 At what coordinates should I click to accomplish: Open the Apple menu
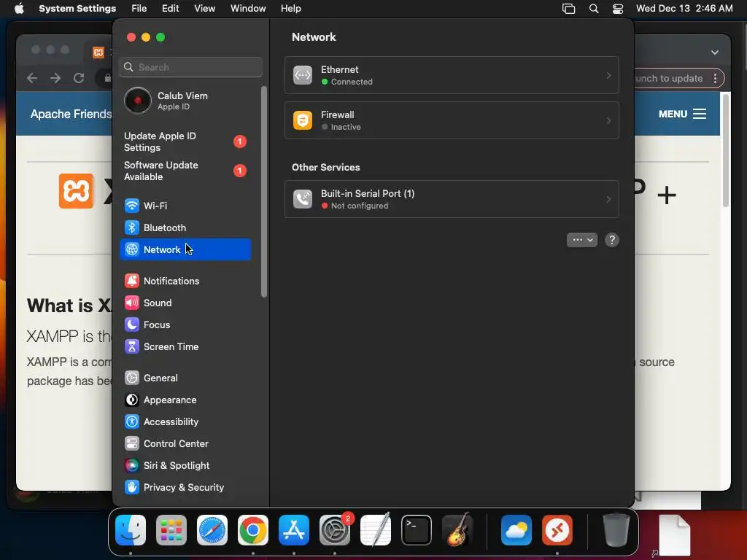click(19, 8)
